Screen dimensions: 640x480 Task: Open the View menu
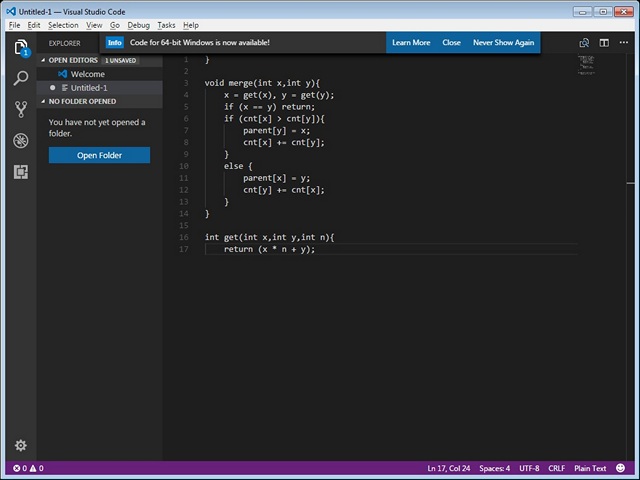tap(94, 25)
